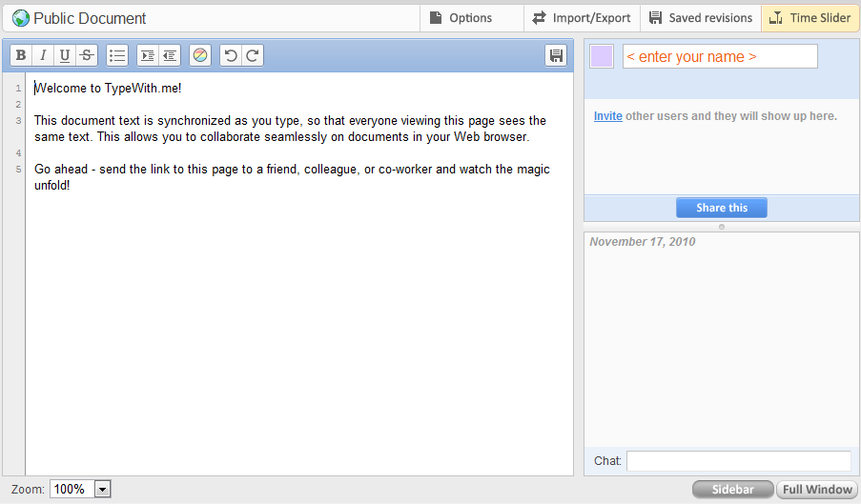861x504 pixels.
Task: Click the chat message input field
Action: point(739,461)
